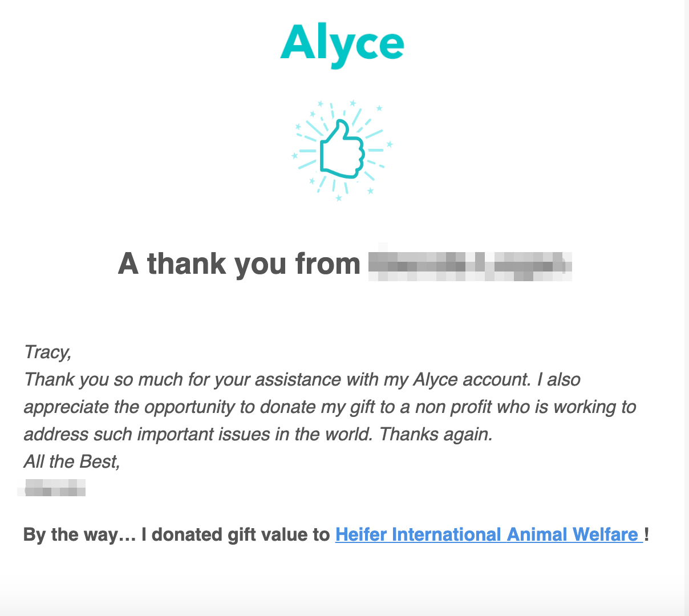Click the "Thanks again." sentence

(x=436, y=434)
